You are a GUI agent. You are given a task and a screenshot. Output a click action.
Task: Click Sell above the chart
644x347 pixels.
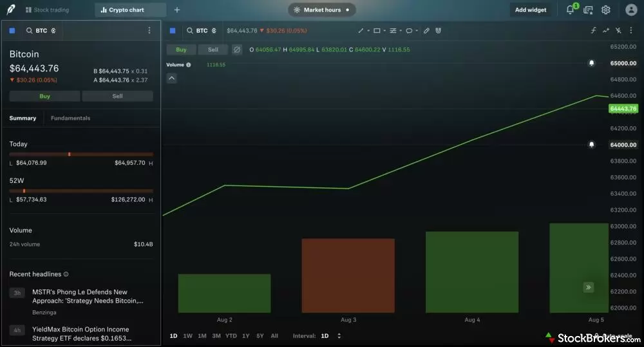tap(213, 50)
